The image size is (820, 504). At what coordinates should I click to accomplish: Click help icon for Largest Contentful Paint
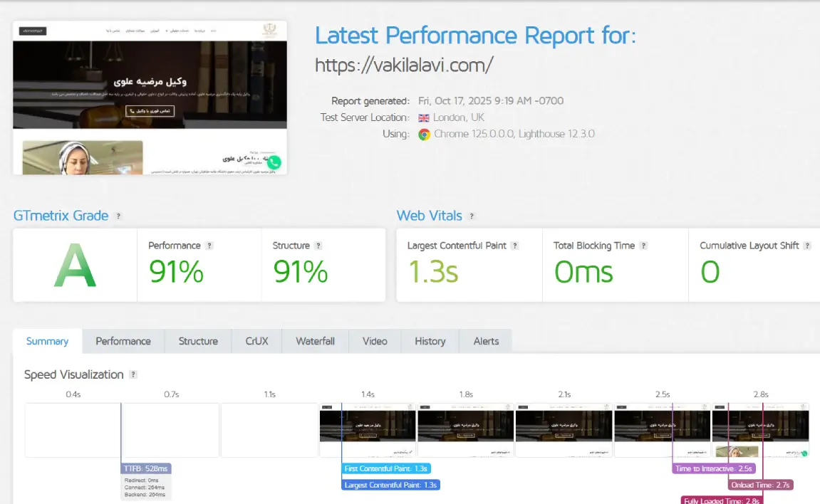[515, 246]
